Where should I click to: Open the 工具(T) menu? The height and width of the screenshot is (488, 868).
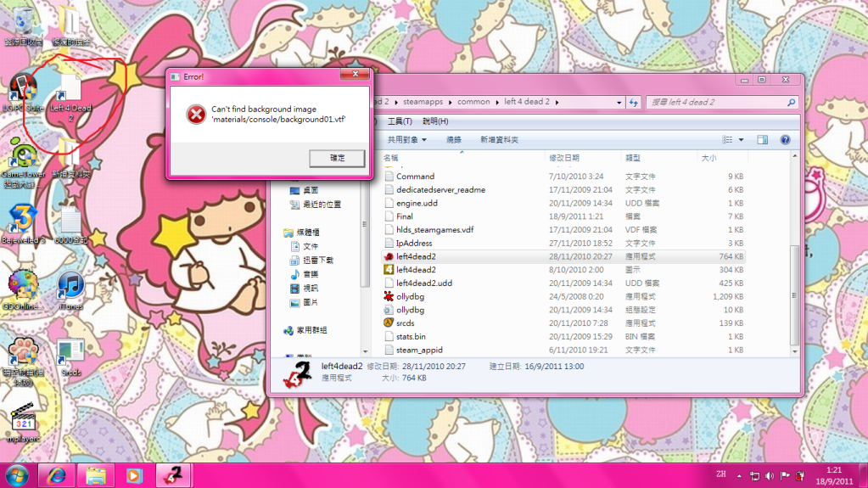(x=400, y=121)
